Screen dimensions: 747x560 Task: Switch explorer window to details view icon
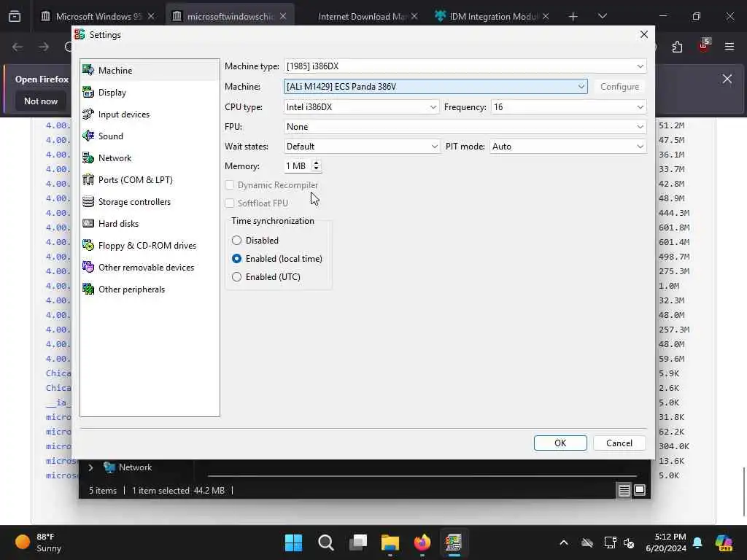pyautogui.click(x=624, y=490)
